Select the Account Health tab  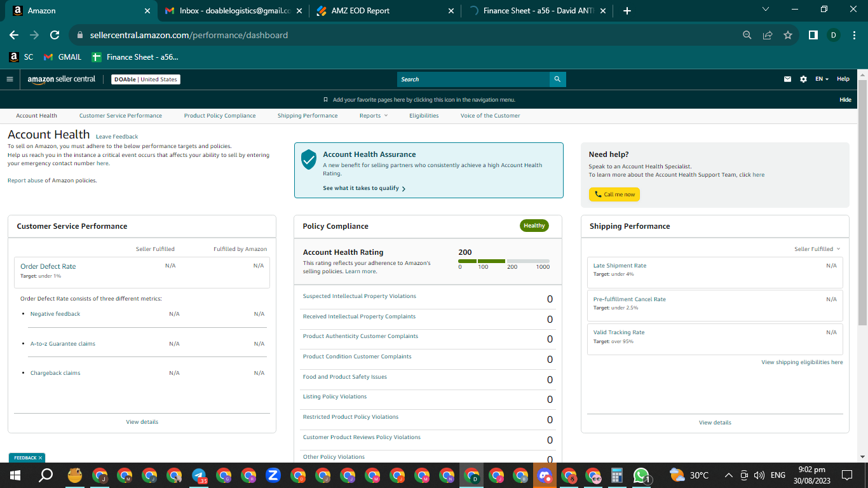point(36,116)
